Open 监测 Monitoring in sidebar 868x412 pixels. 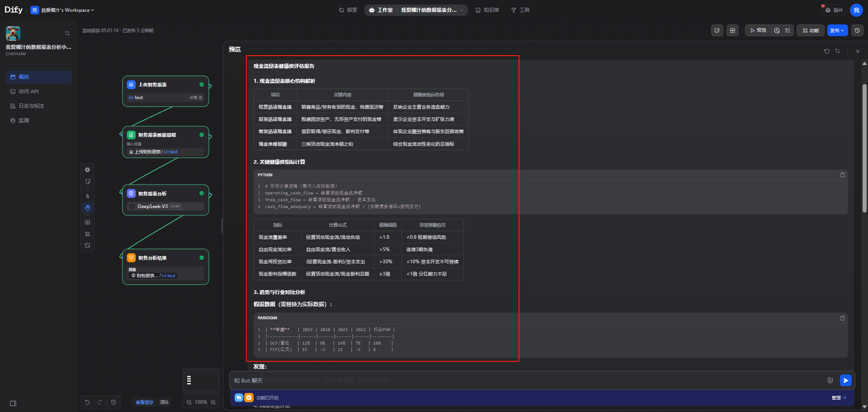pyautogui.click(x=39, y=120)
